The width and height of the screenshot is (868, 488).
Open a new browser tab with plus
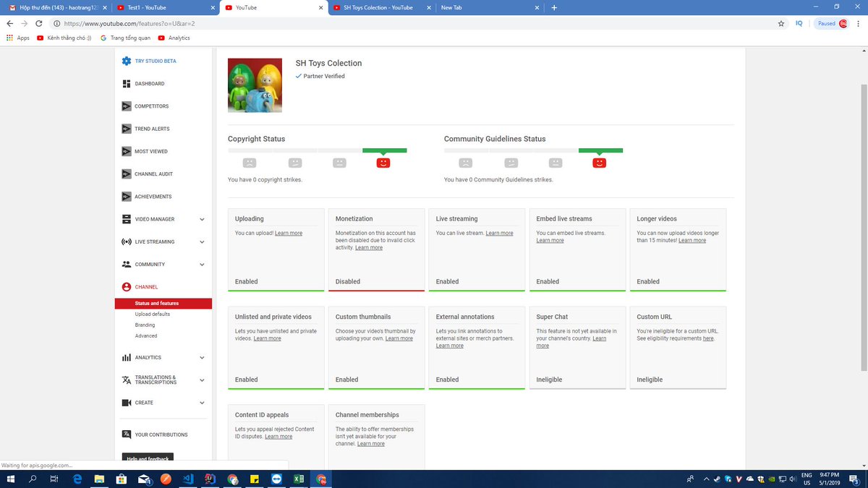[554, 7]
